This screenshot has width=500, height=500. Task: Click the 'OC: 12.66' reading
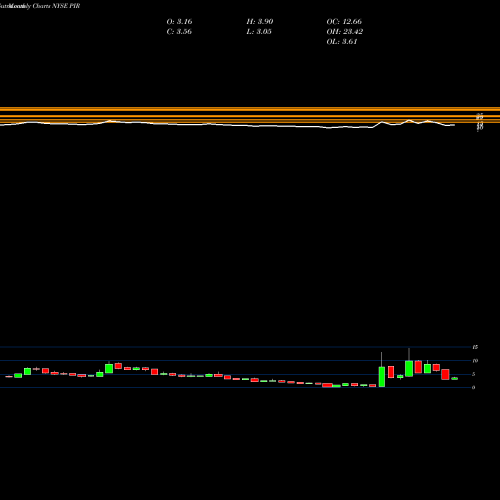point(344,22)
